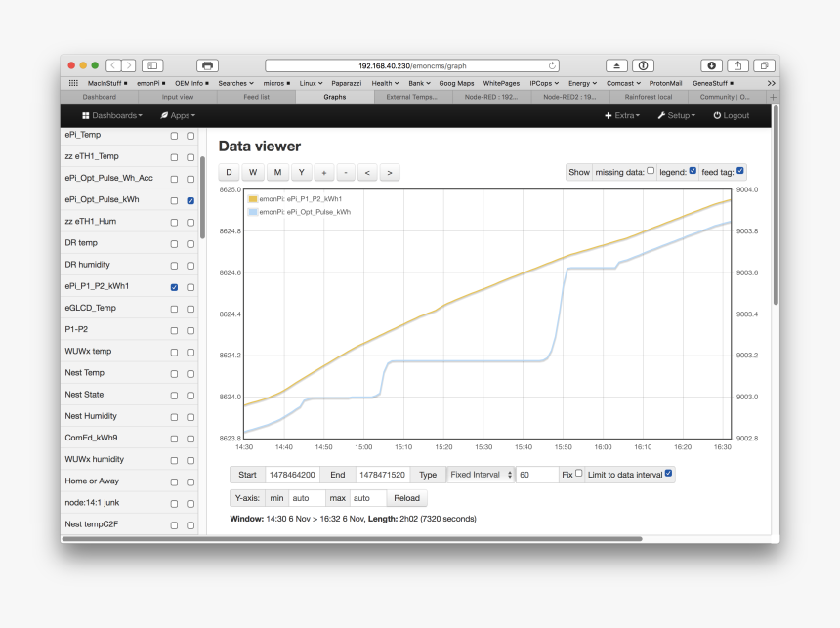Click the eject-style toolbar icon
This screenshot has height=628, width=840.
[616, 65]
